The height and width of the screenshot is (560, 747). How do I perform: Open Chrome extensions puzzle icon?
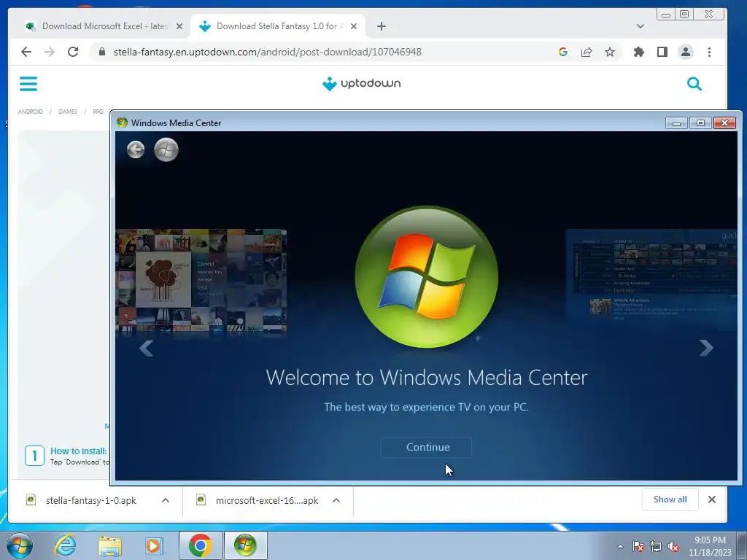(639, 52)
